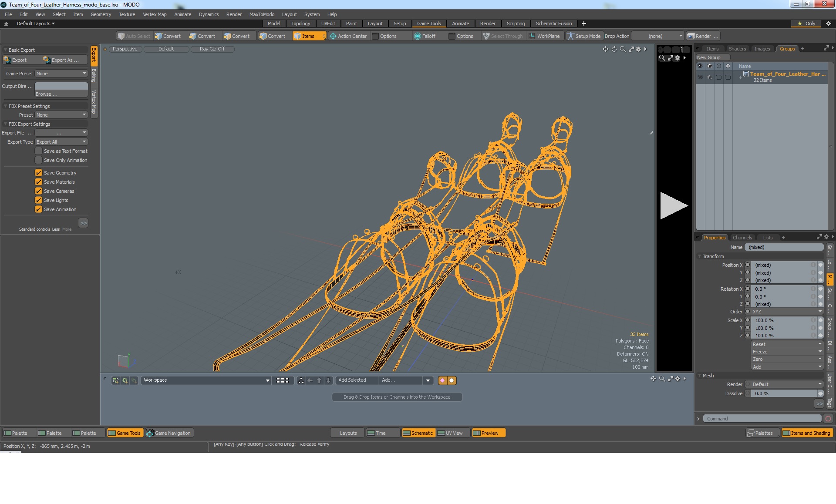The image size is (836, 504).
Task: Click the viewport rotate icon
Action: coord(614,49)
